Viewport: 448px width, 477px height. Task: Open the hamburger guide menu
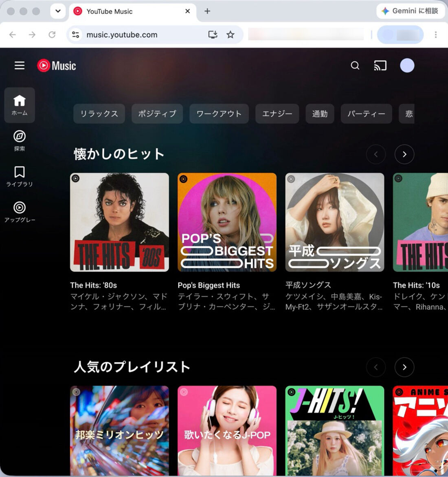20,66
